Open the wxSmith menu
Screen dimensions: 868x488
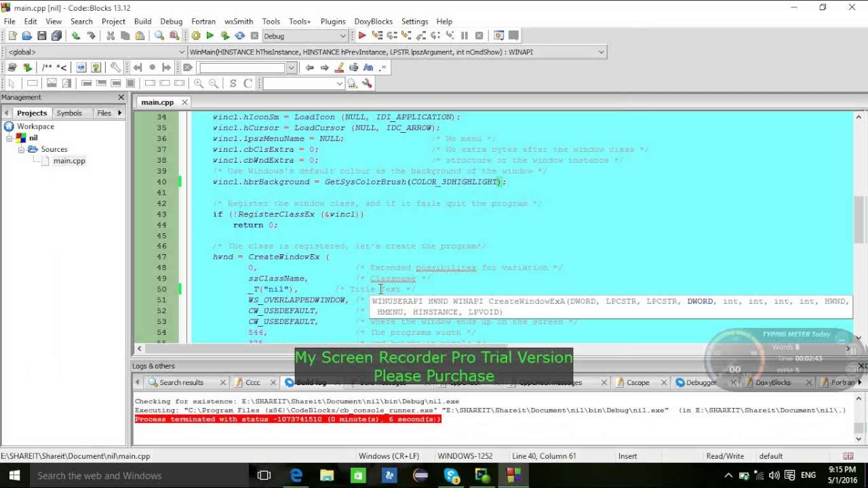pyautogui.click(x=239, y=21)
